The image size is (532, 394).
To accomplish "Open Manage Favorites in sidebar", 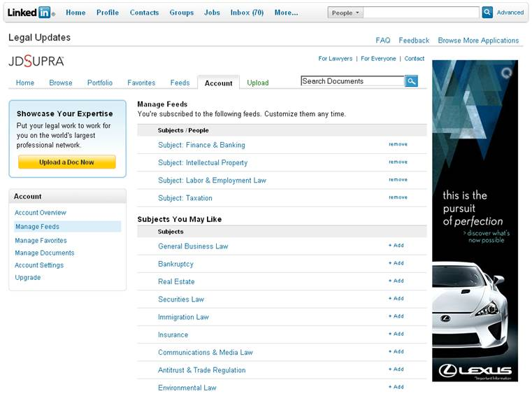I will coord(41,241).
